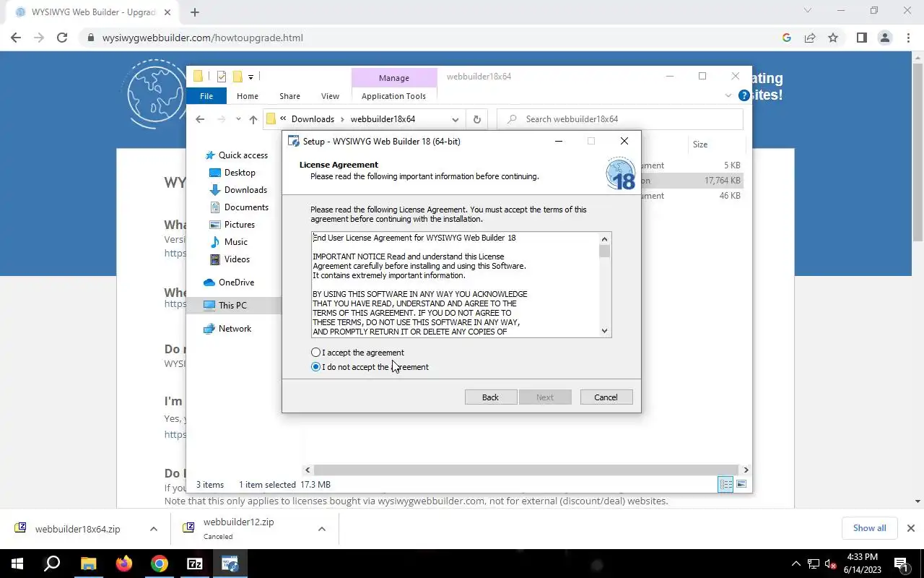Open 7-Zip from the taskbar

pos(194,564)
